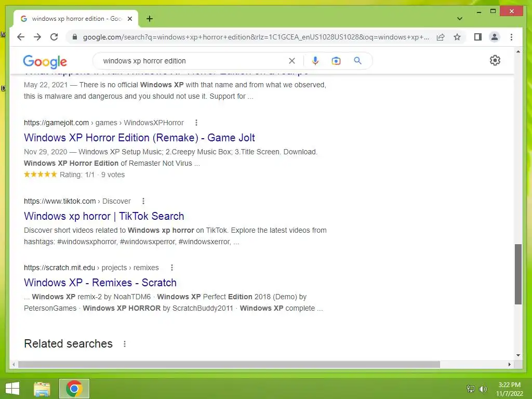
Task: Click Chrome taskbar icon
Action: coord(74,389)
